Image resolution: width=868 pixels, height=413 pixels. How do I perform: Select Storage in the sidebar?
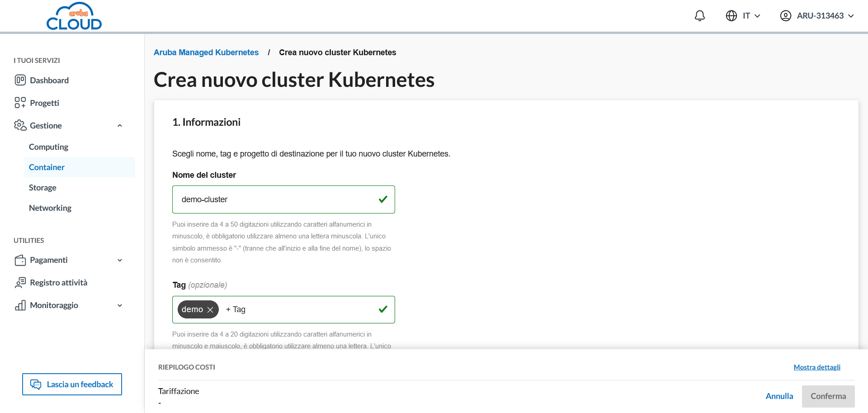(42, 188)
